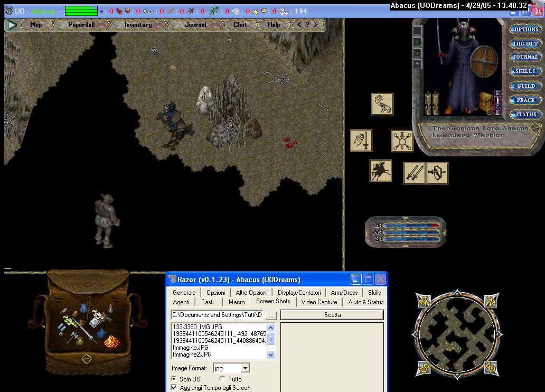Click the mounted rider macro icon
545x392 pixels.
[x=381, y=171]
